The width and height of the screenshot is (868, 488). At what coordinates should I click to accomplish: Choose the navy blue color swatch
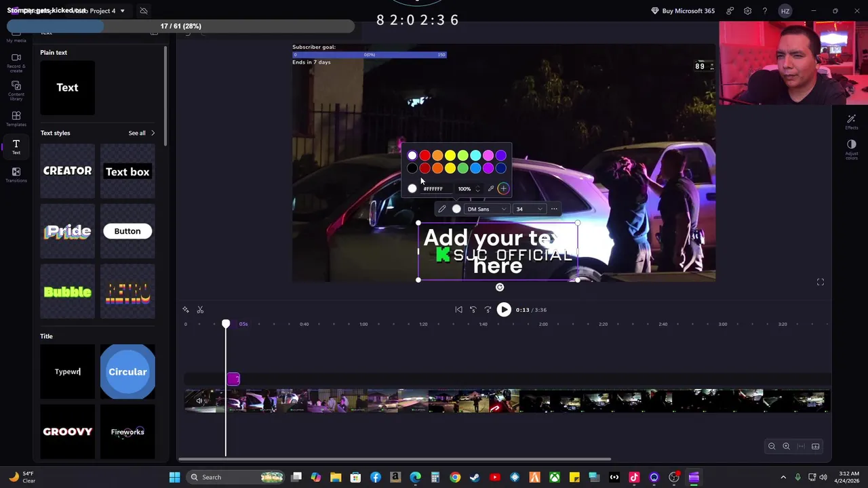(500, 168)
